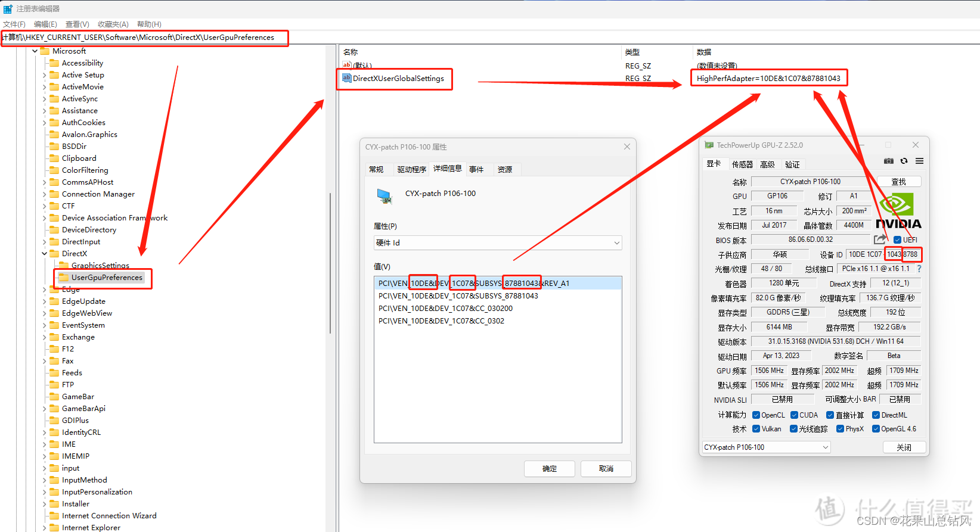Toggle the 直接计算 checkbox

pyautogui.click(x=830, y=415)
